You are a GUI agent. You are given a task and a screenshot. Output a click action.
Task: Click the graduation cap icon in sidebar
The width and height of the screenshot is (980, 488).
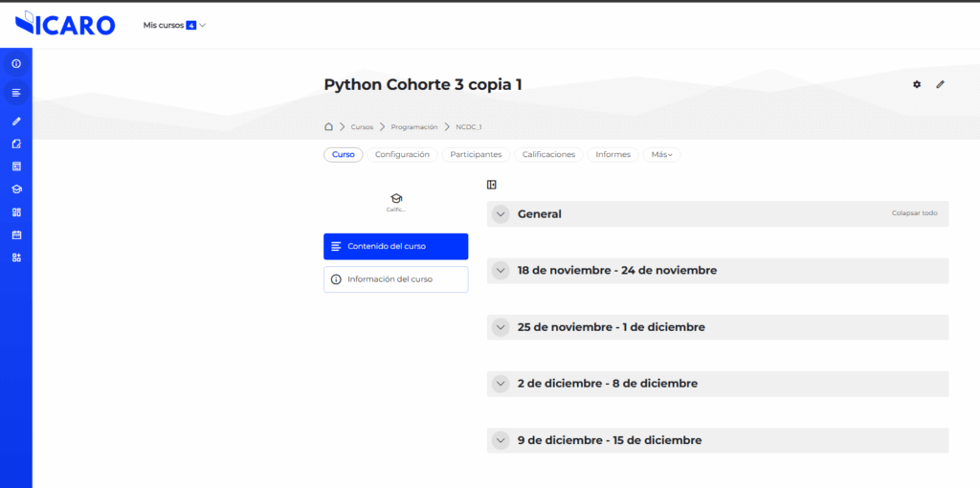coord(16,189)
